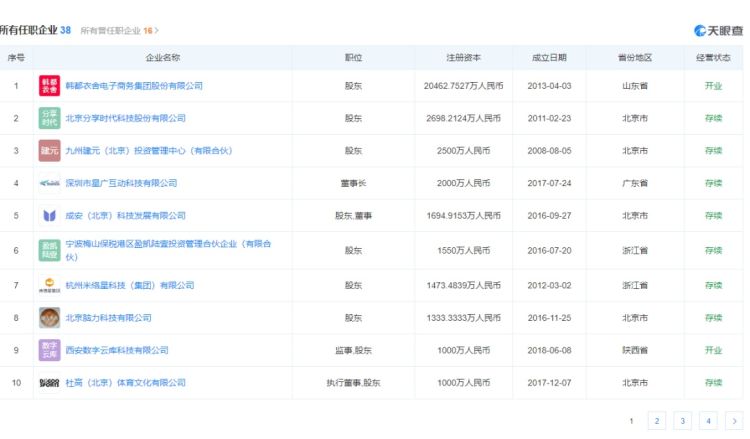
Task: Click the date 2017-12-07
Action: 549,383
